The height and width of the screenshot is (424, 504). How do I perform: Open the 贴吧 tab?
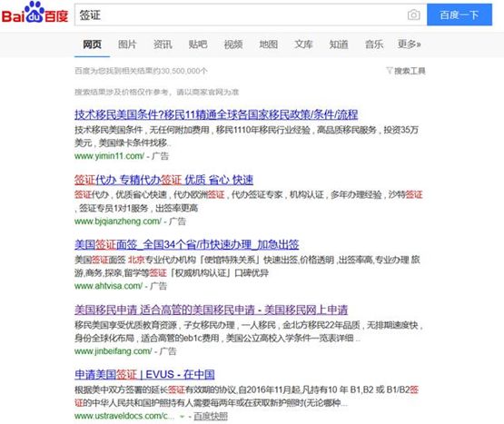coord(198,44)
